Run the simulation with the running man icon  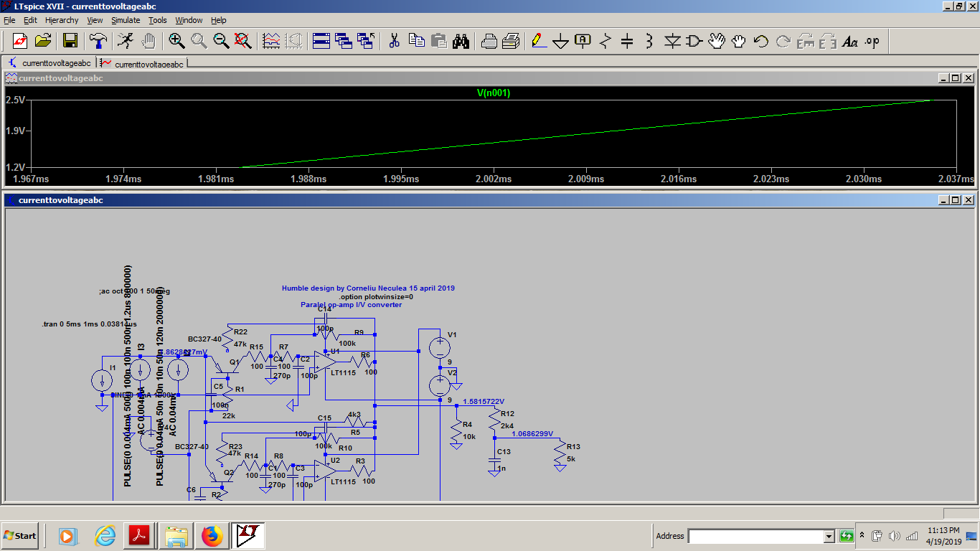[x=126, y=41]
